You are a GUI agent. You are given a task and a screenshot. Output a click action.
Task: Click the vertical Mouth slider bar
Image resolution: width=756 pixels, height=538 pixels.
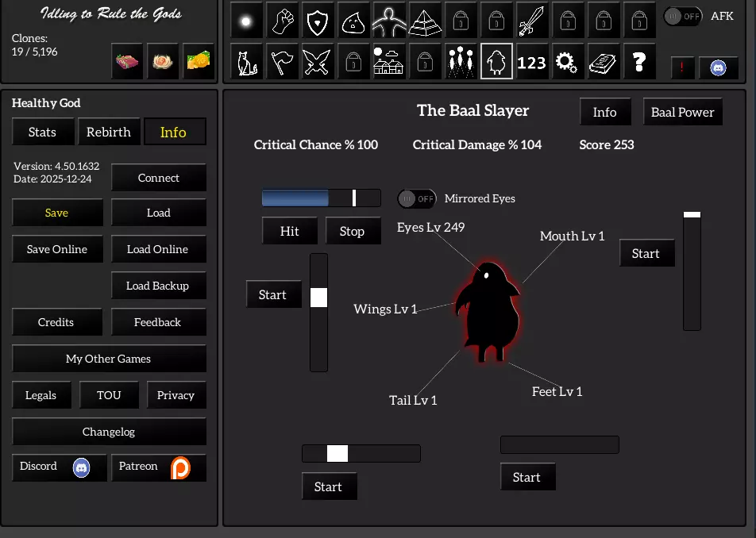(692, 271)
